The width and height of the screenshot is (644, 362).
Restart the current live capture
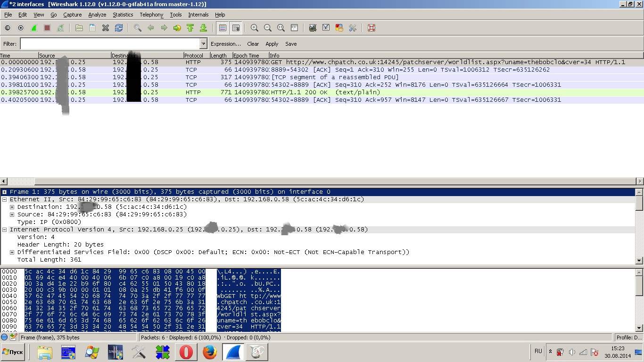pos(60,28)
